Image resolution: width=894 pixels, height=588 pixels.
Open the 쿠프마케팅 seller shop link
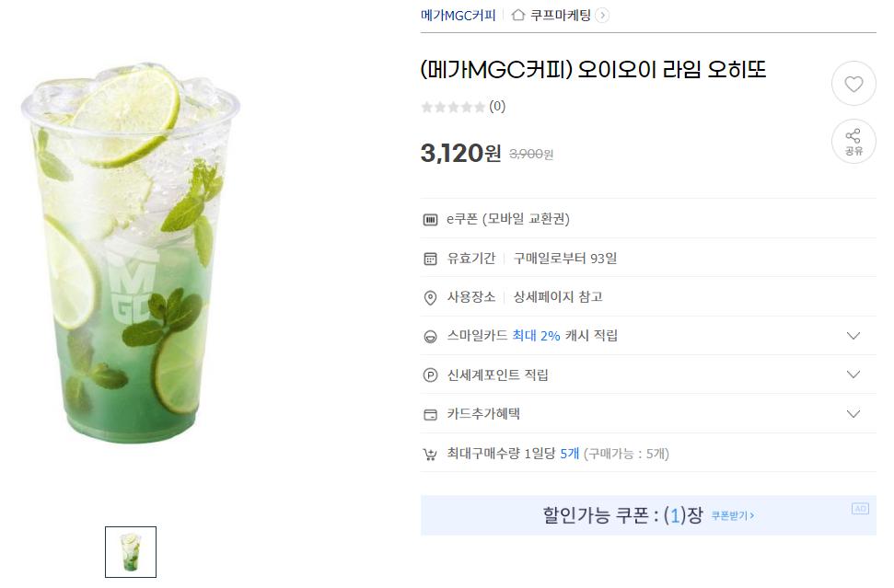coord(561,15)
